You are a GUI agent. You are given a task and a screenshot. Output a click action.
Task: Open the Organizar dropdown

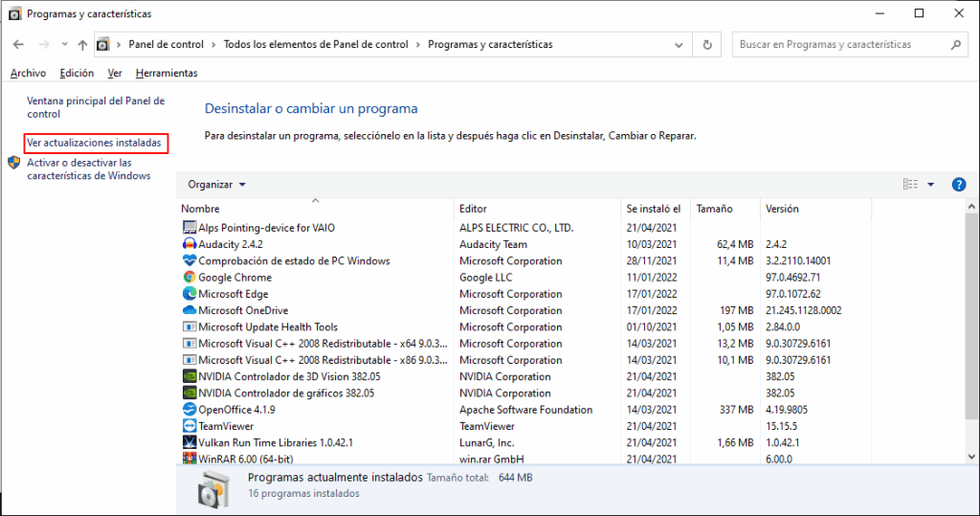tap(216, 185)
